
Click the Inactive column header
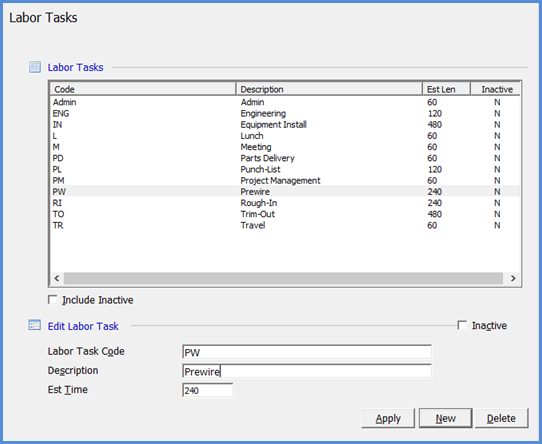[x=495, y=89]
